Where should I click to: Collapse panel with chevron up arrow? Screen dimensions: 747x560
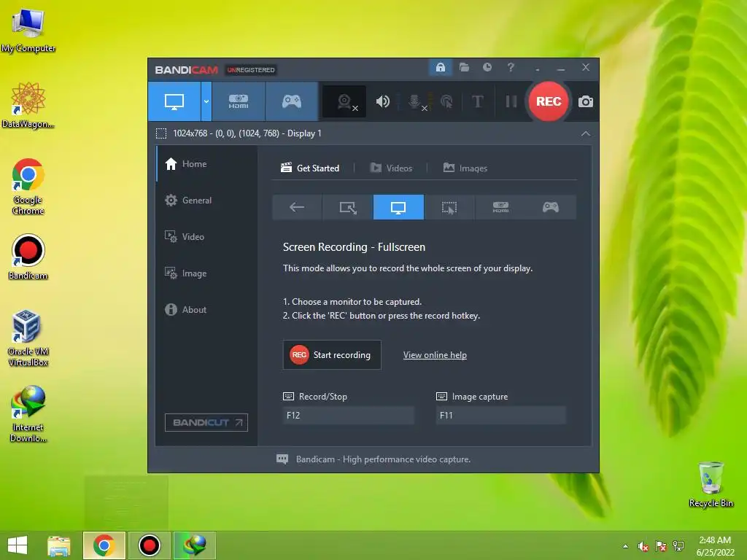click(x=586, y=134)
